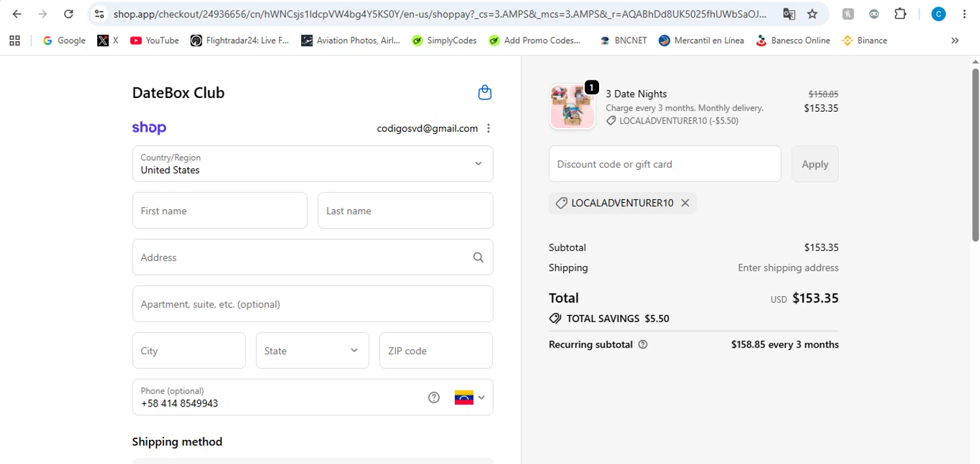Open the Google bookmark
The image size is (980, 464).
click(64, 41)
